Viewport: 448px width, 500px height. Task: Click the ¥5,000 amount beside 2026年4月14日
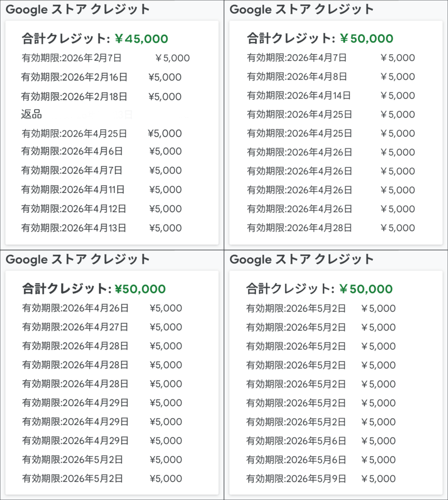coord(397,96)
